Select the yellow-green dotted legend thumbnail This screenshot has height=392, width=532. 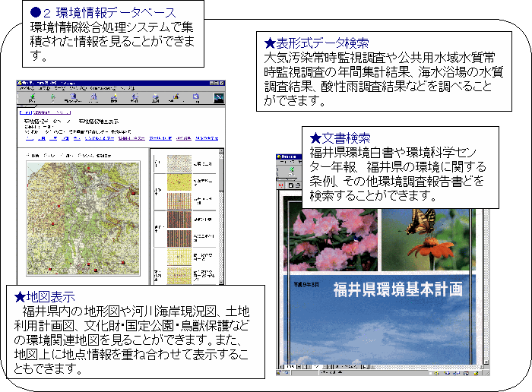pyautogui.click(x=179, y=182)
